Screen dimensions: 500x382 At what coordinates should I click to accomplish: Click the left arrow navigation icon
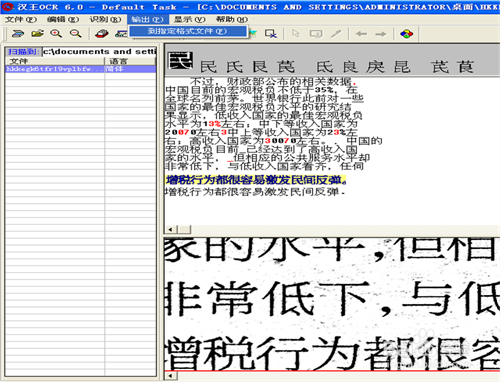click(x=361, y=34)
